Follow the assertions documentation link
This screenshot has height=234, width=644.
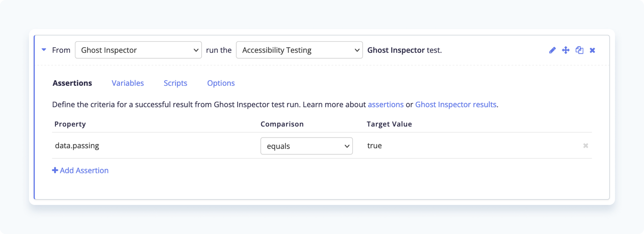(385, 105)
